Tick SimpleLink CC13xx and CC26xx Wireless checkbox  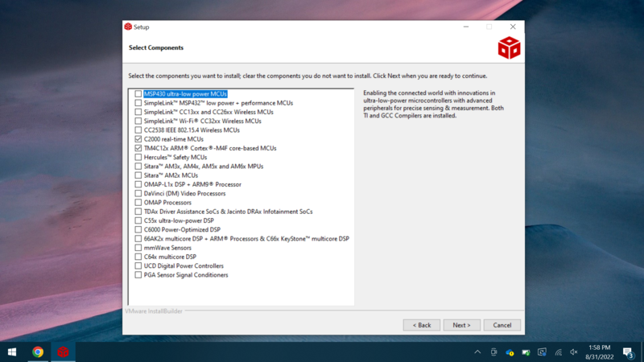138,112
